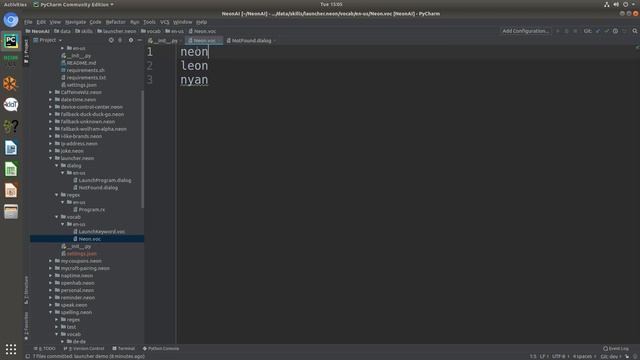Switch to the __init__.py editor tab
640x360 pixels.
164,41
